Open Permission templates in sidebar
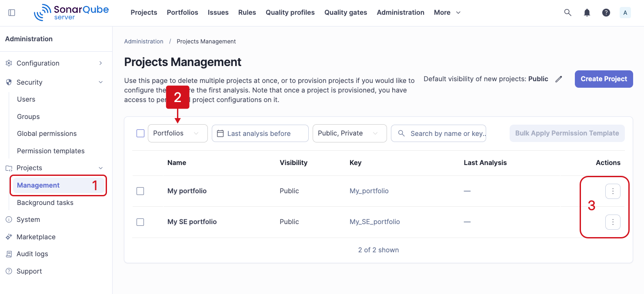 click(x=51, y=151)
